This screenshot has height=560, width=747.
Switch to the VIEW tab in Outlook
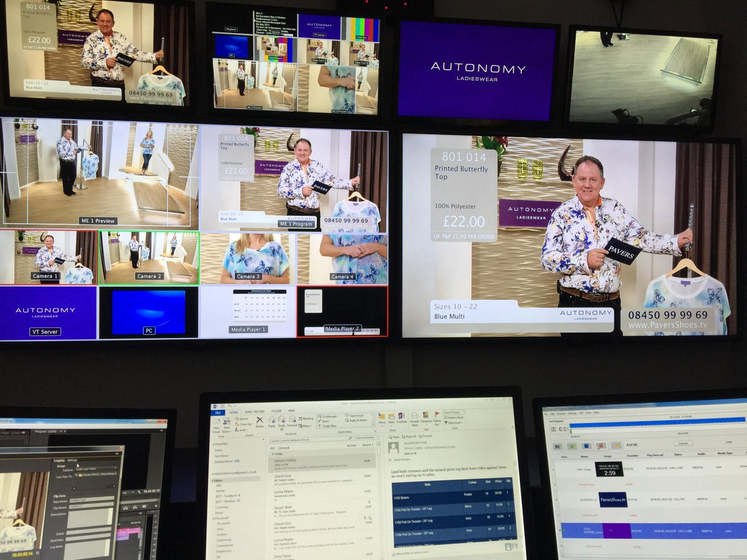click(291, 411)
